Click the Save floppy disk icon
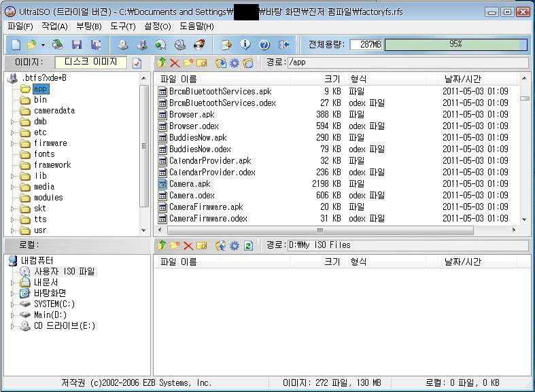This screenshot has height=392, width=535. (76, 45)
